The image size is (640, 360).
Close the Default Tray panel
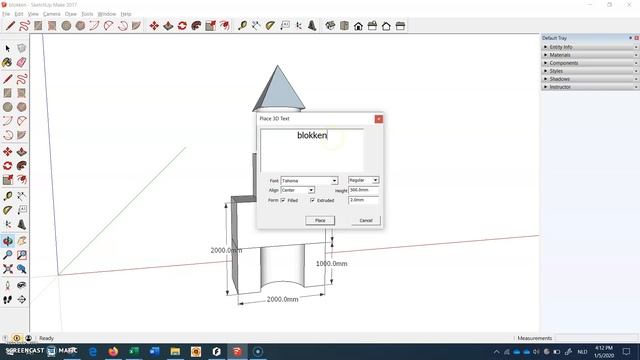coord(636,38)
